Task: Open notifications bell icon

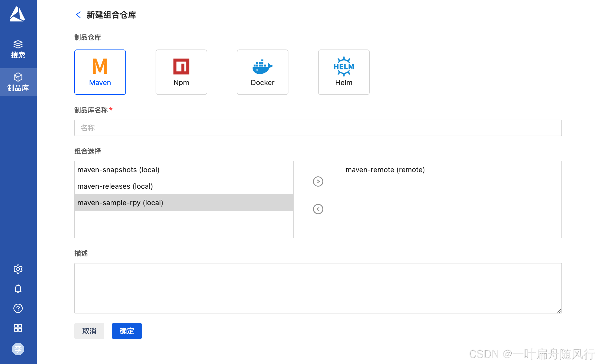Action: click(x=18, y=289)
